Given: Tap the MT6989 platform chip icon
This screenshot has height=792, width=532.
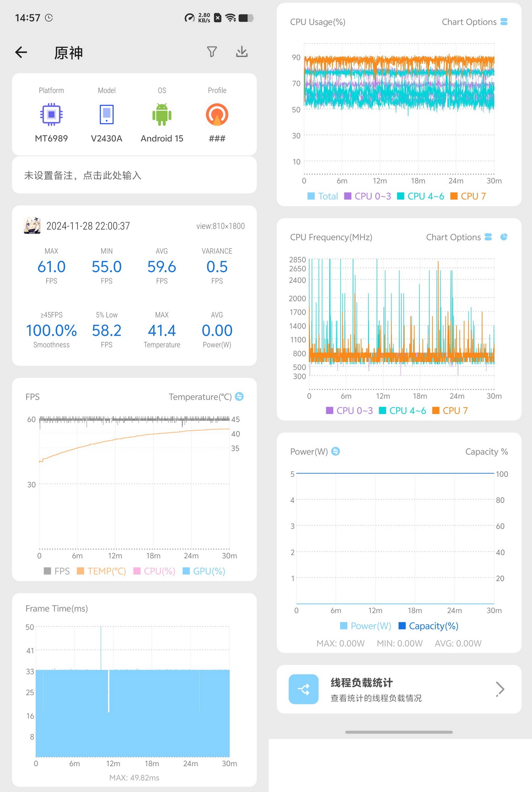Looking at the screenshot, I should coord(51,115).
